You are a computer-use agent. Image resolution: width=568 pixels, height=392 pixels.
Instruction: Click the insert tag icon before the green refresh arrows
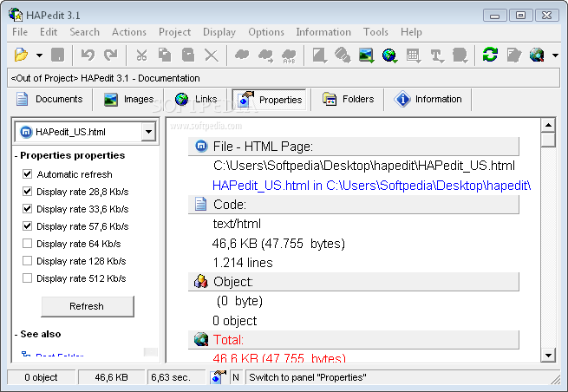pyautogui.click(x=460, y=55)
